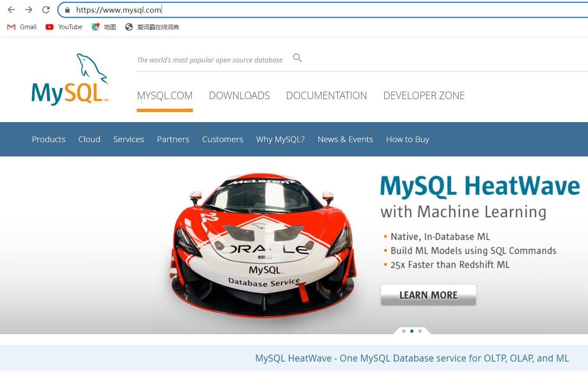Click 'Native, In-Database ML' bullet text

[440, 237]
